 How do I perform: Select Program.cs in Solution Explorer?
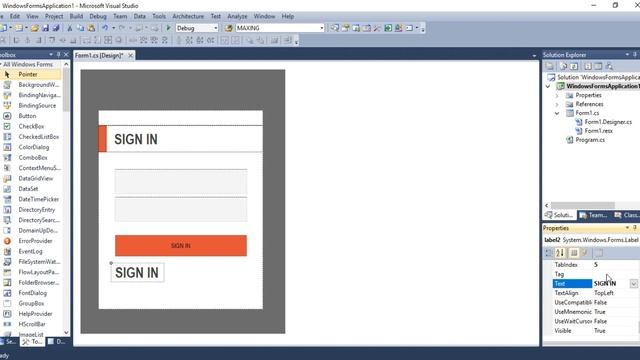[590, 140]
